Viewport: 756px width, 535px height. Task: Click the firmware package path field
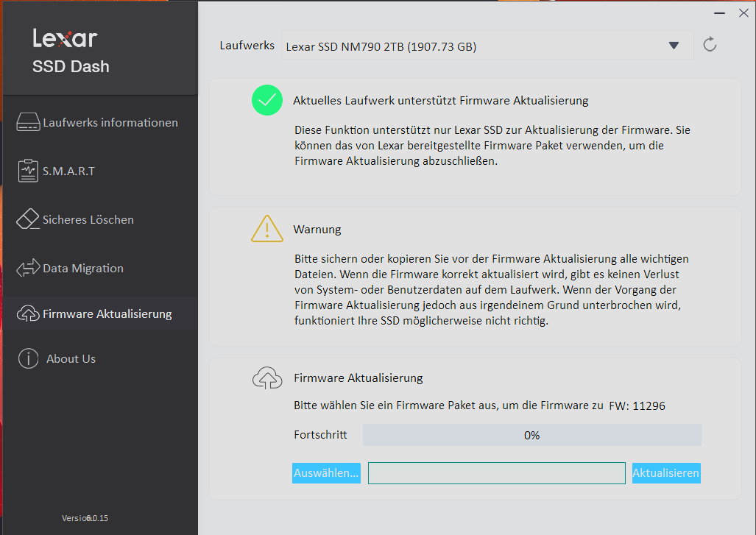point(496,473)
